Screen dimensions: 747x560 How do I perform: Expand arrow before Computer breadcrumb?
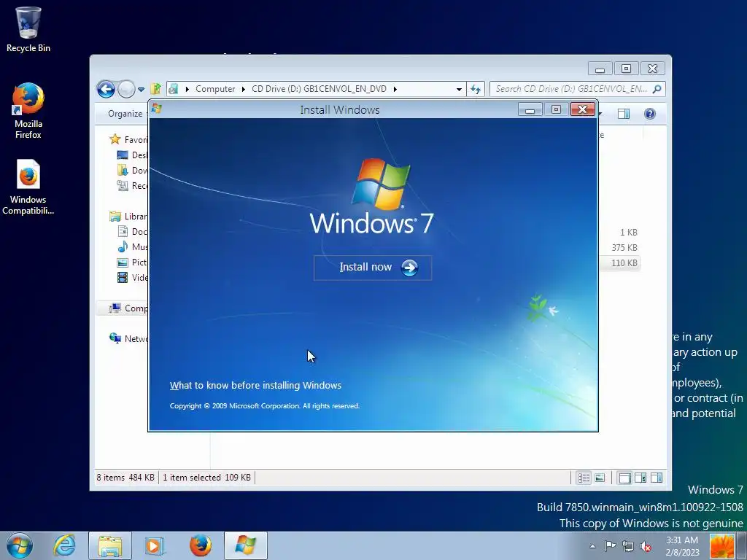[187, 89]
